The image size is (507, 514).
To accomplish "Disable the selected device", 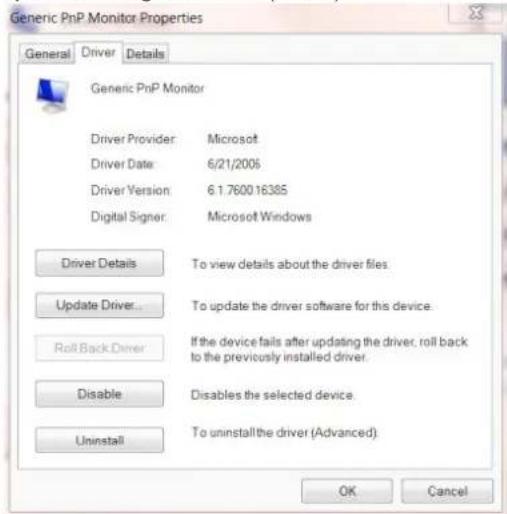I will (x=99, y=394).
